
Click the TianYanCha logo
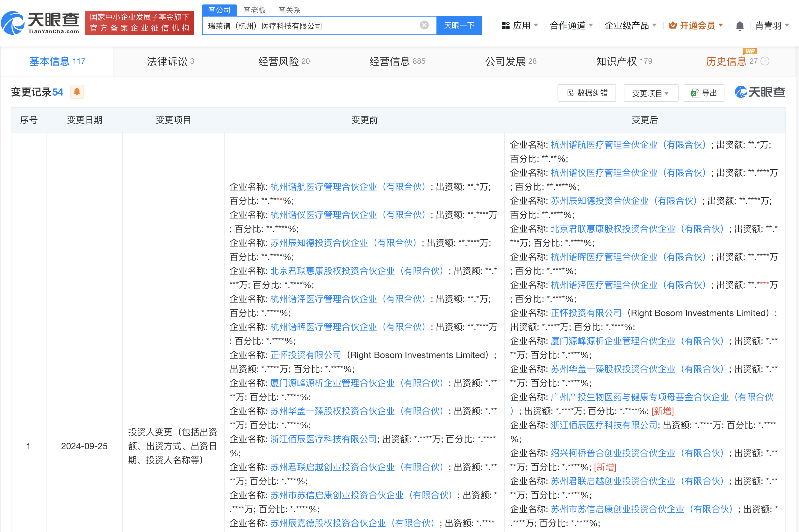coord(40,23)
